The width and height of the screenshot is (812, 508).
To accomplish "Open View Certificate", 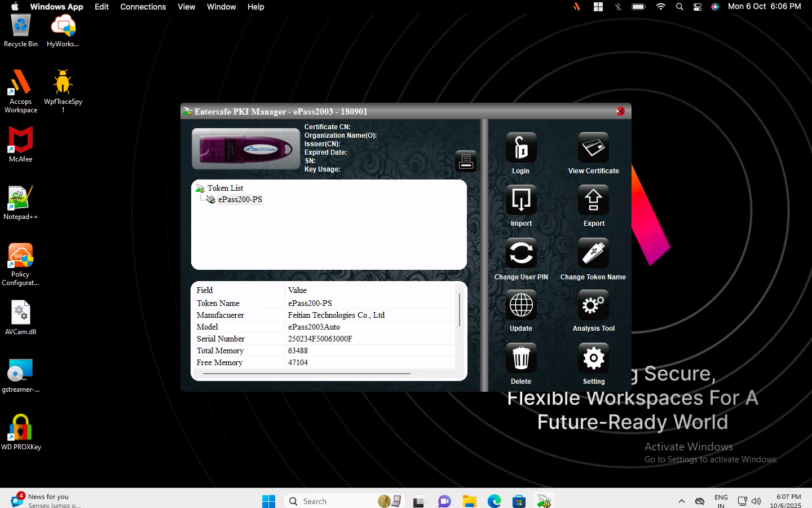I will click(593, 148).
